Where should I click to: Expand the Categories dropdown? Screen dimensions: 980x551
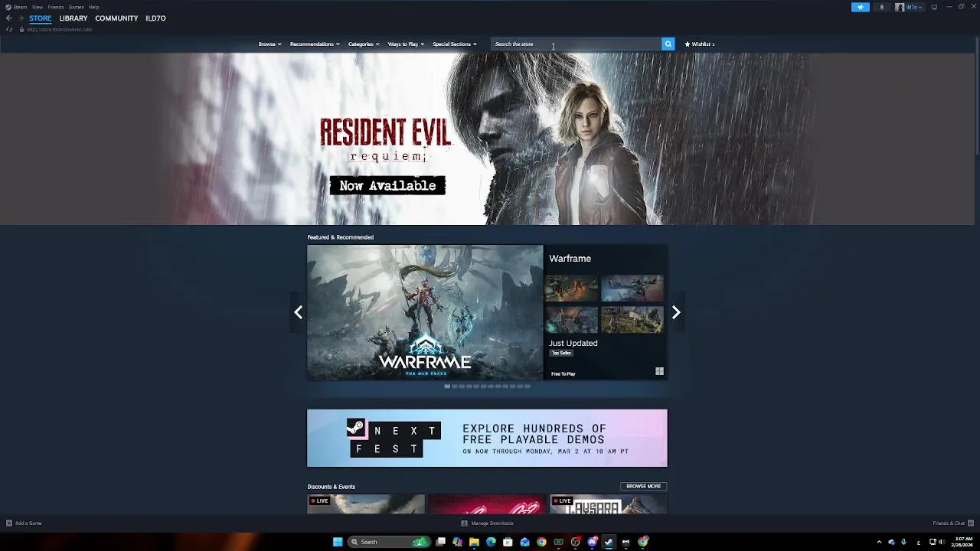(364, 44)
